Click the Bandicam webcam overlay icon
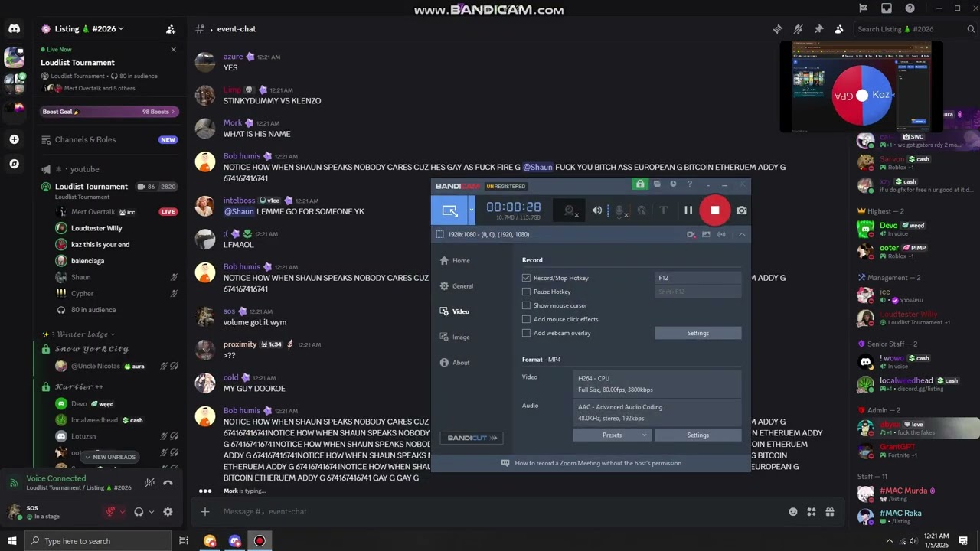 pyautogui.click(x=569, y=210)
